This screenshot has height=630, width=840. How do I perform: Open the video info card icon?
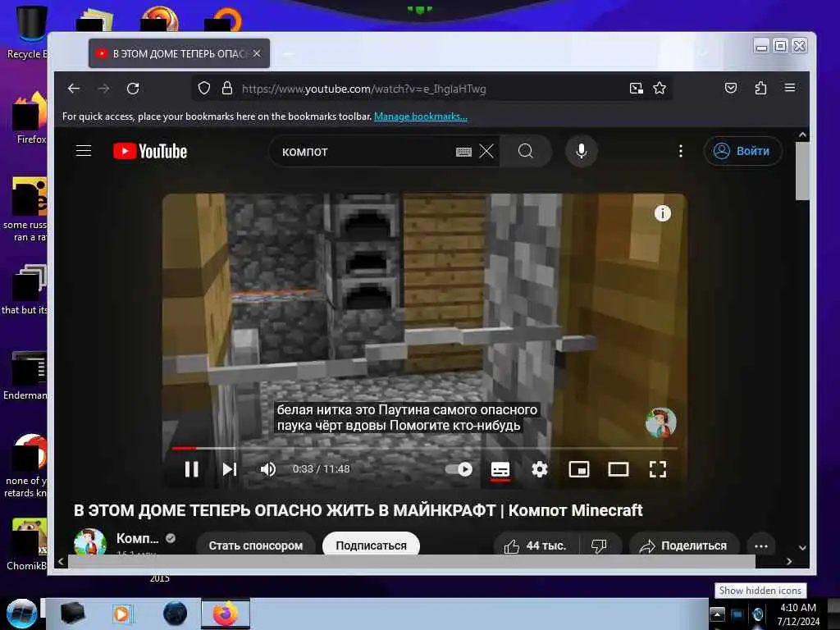click(663, 214)
